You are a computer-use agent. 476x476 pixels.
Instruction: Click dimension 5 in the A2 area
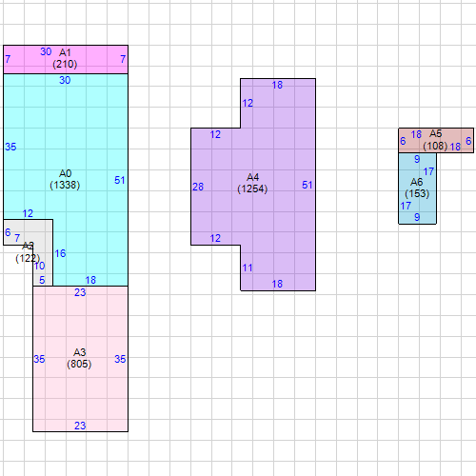click(x=42, y=280)
